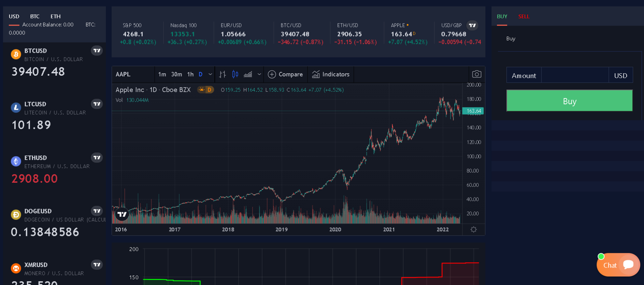Viewport: 644px width, 285px height.
Task: Click the Amount input field
Action: [x=575, y=75]
